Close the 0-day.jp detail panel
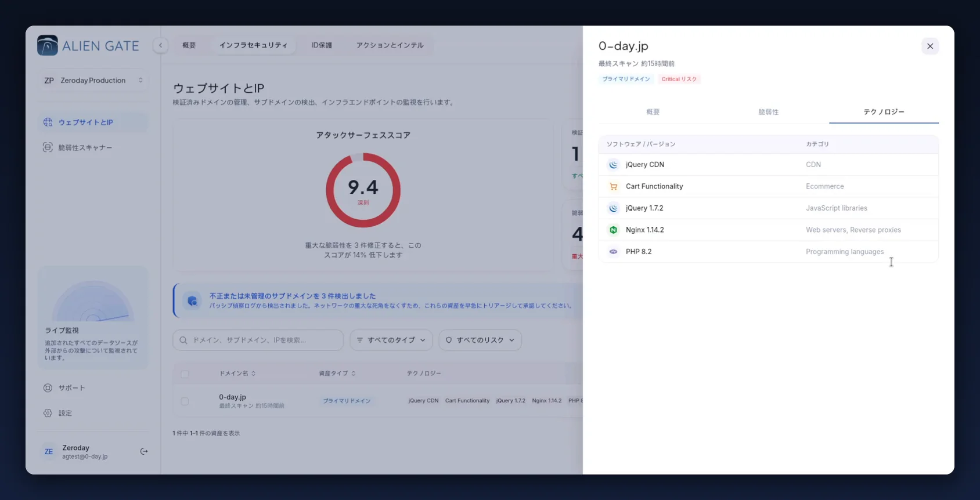 (x=929, y=46)
